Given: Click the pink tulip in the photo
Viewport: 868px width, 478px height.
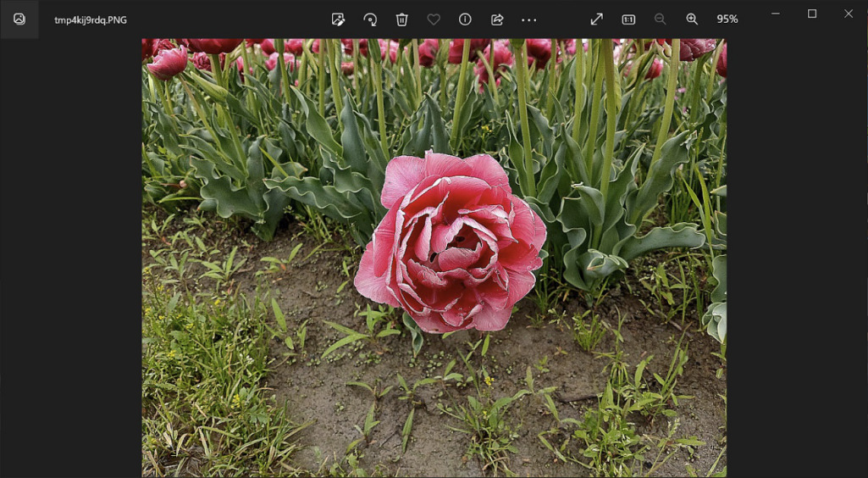Looking at the screenshot, I should [x=451, y=242].
